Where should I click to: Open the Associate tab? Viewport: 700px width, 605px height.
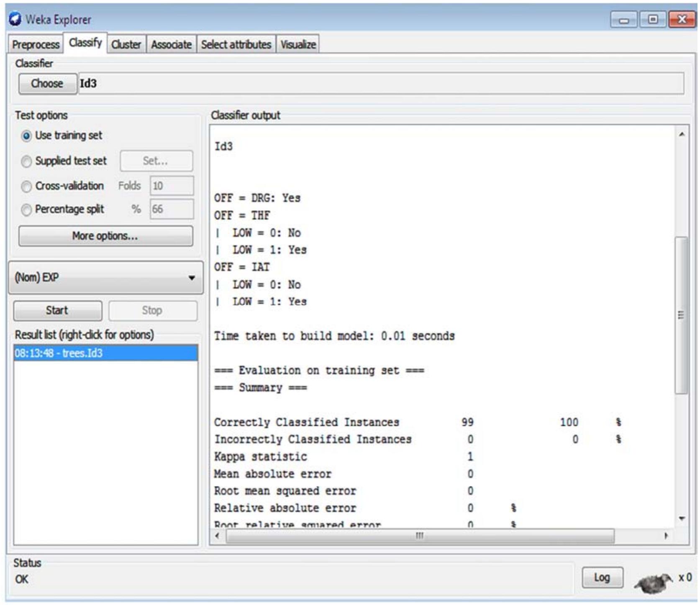(171, 44)
